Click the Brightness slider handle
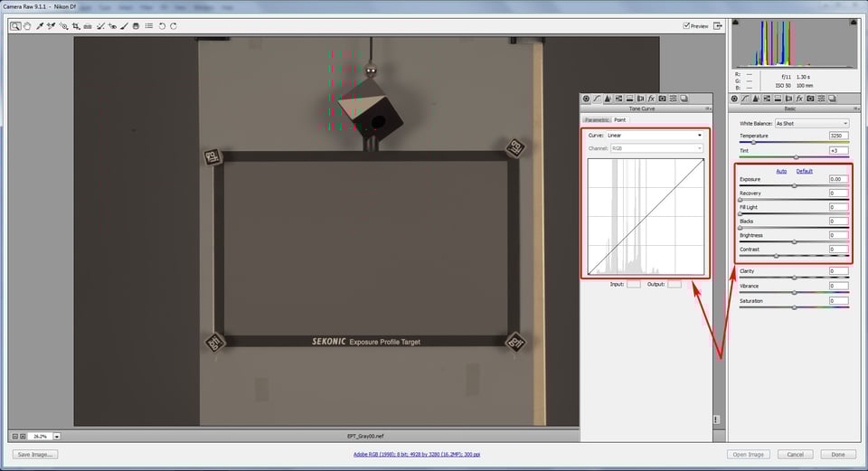The height and width of the screenshot is (471, 868). pos(795,242)
